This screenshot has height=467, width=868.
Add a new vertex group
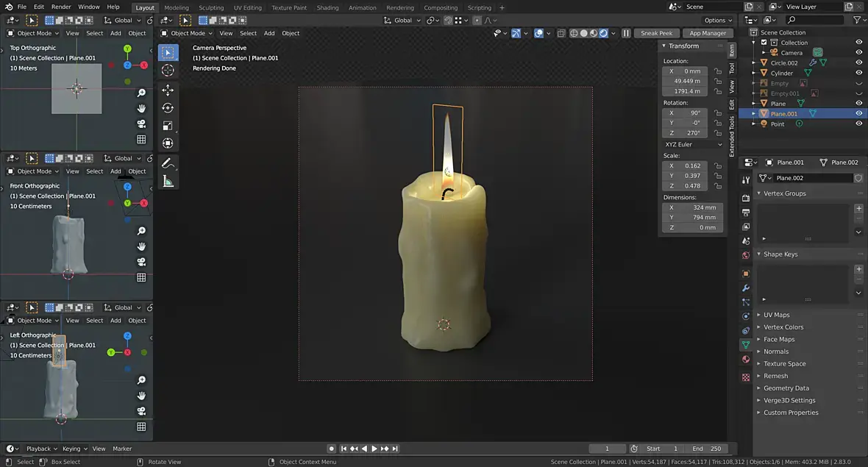858,209
